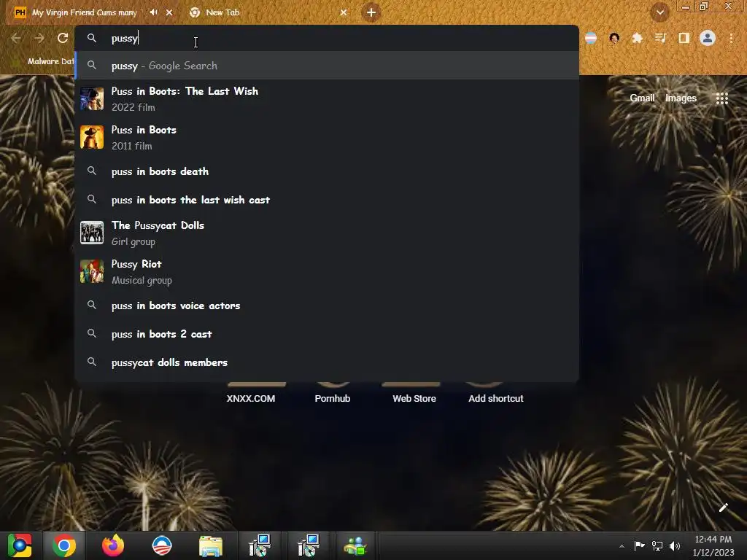Open the messenger people taskbar icon
Viewport: 747px width, 560px height.
[x=355, y=545]
